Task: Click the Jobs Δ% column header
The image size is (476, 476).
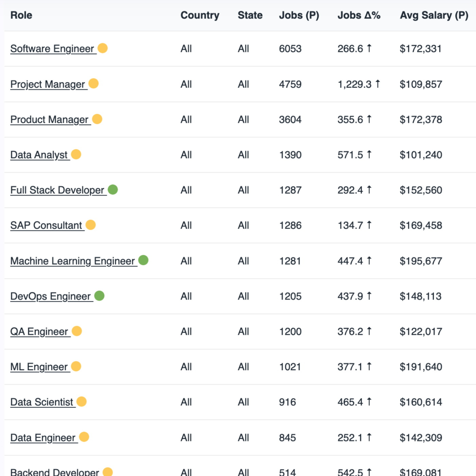Action: pyautogui.click(x=359, y=15)
